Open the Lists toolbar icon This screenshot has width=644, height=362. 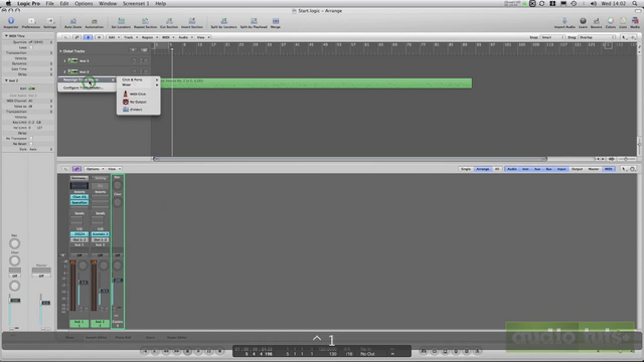(x=623, y=23)
